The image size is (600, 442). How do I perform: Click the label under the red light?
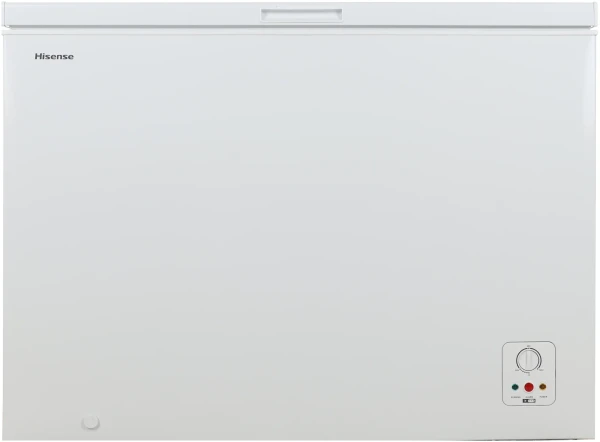pyautogui.click(x=529, y=397)
